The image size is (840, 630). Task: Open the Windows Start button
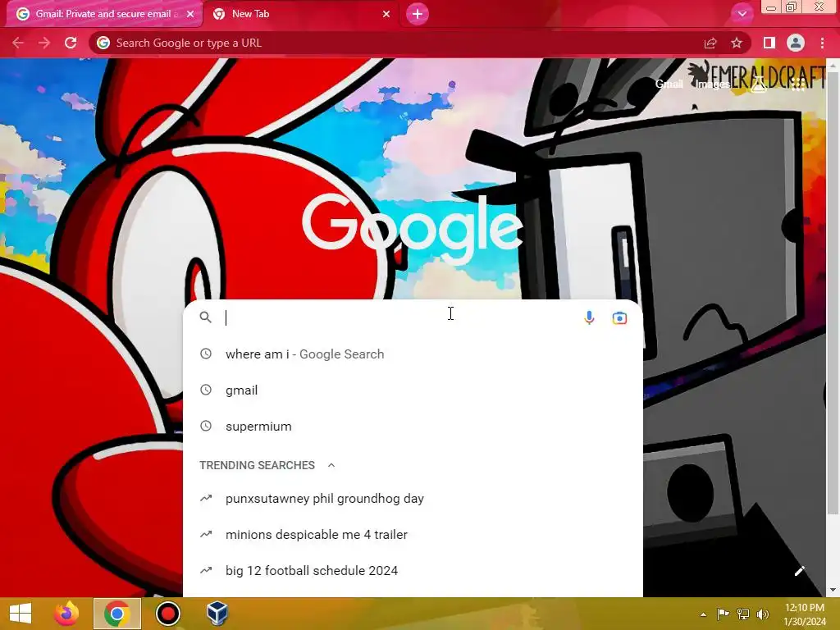21,614
